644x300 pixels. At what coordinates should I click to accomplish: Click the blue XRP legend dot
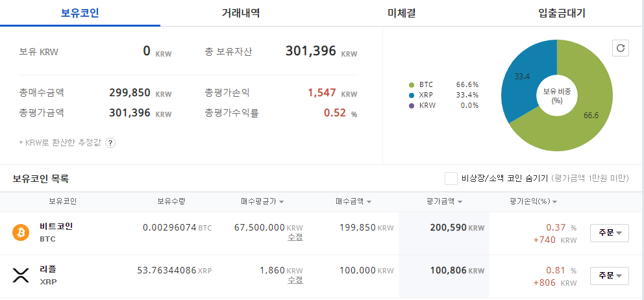[x=412, y=95]
